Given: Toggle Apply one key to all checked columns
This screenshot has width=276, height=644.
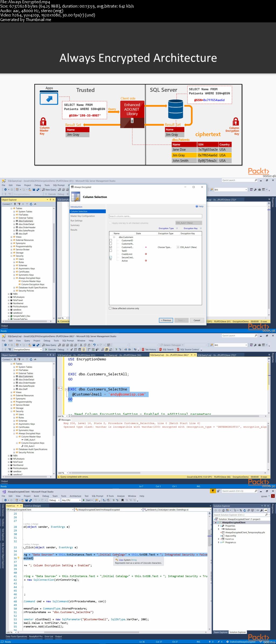Looking at the screenshot, I should click(110, 223).
